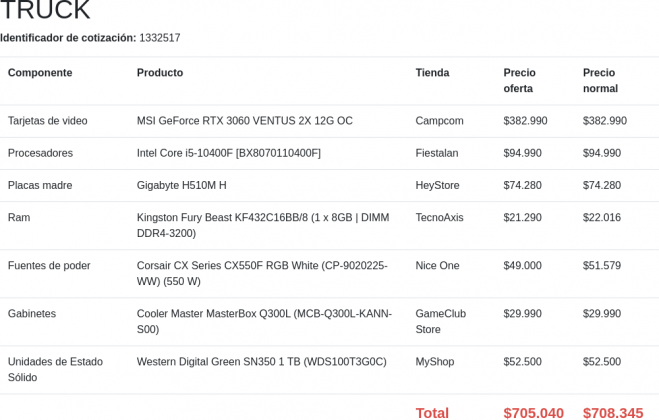Click the MyShop store name
The height and width of the screenshot is (420, 659).
point(434,362)
